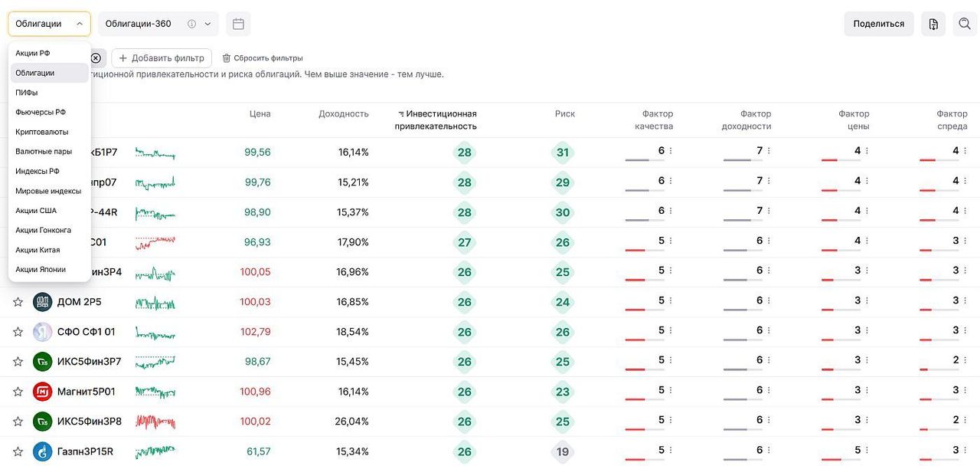Open quality factor options in first row
This screenshot has width=980, height=466.
[671, 151]
